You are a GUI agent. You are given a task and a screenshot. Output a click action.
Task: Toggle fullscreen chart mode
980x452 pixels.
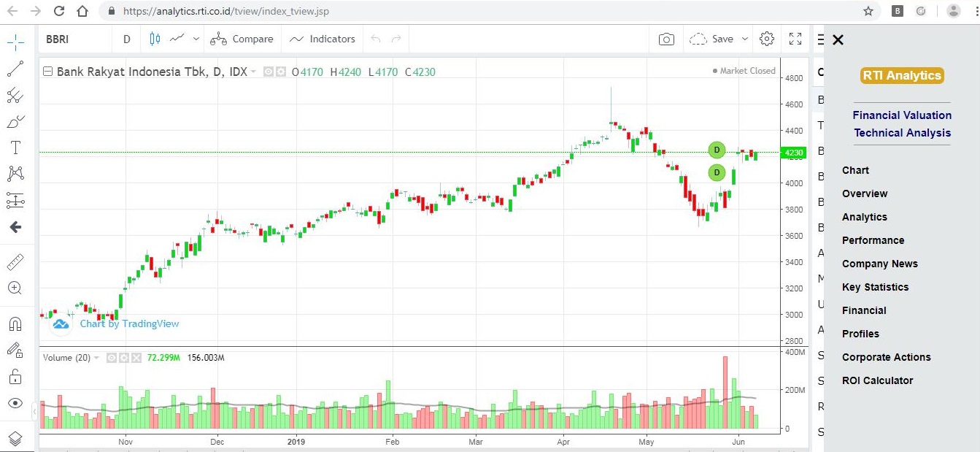[x=796, y=39]
